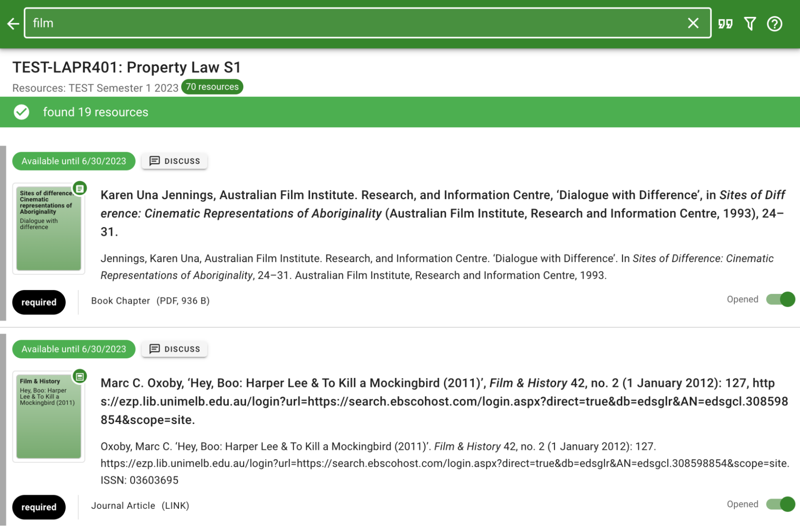This screenshot has width=800, height=532.
Task: Click Discuss button for Hey, Boo article
Action: (x=174, y=349)
